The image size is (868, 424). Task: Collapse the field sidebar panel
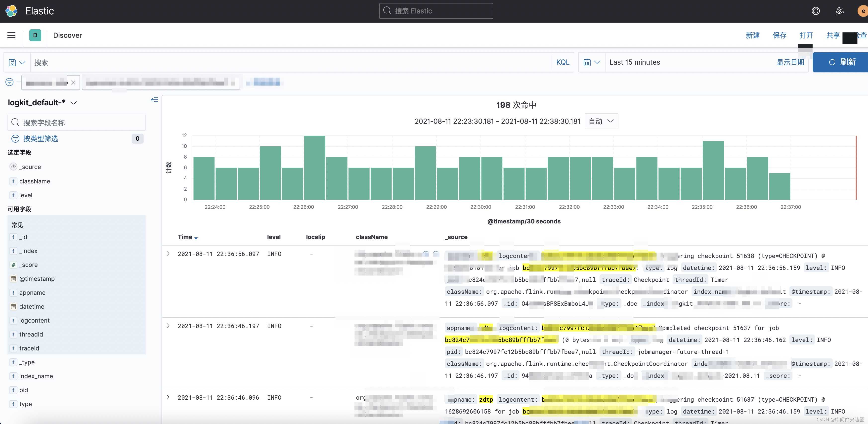click(155, 99)
